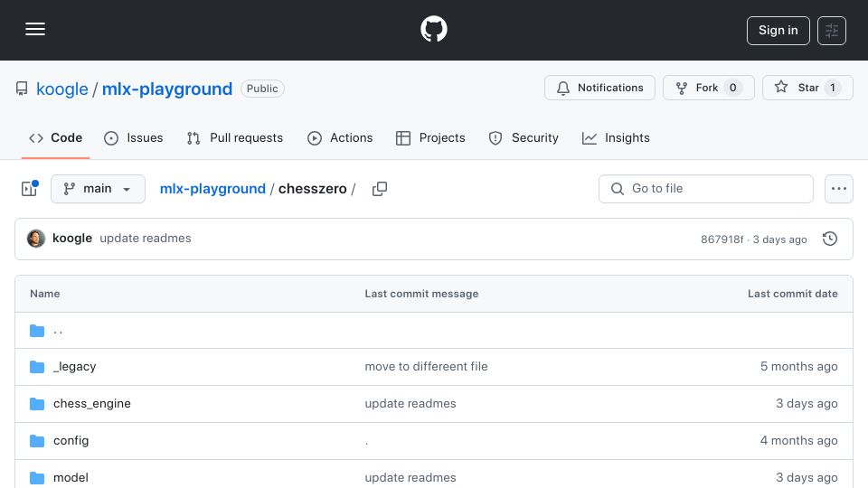The height and width of the screenshot is (488, 868).
Task: Click the 'Last commit message' column header
Action: click(421, 294)
